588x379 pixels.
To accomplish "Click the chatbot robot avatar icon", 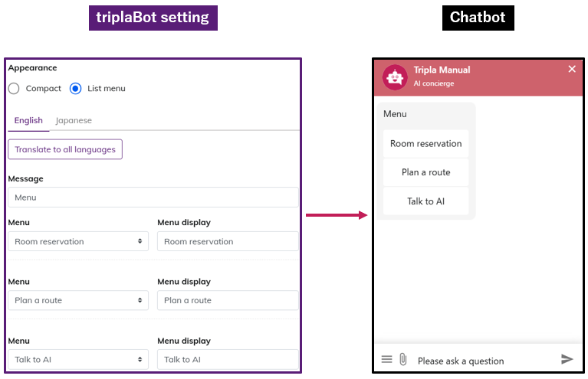I will (396, 76).
